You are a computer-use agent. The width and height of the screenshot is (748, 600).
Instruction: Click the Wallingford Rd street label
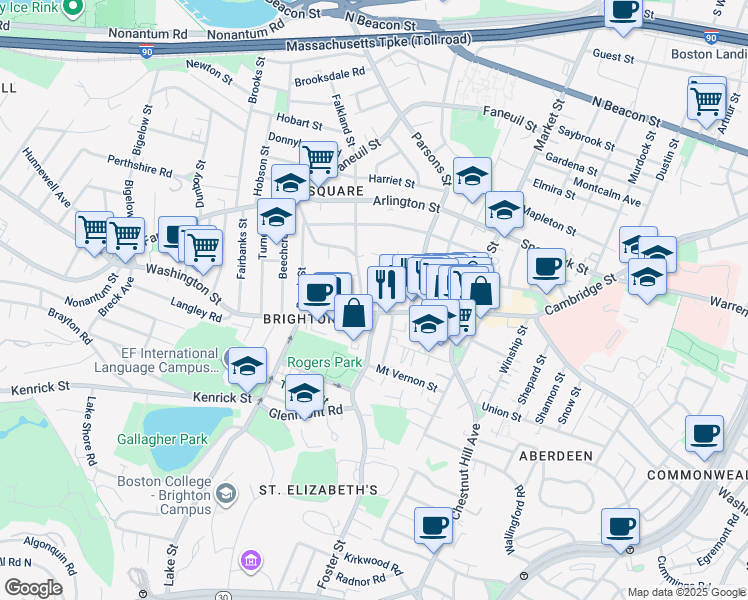tap(514, 520)
